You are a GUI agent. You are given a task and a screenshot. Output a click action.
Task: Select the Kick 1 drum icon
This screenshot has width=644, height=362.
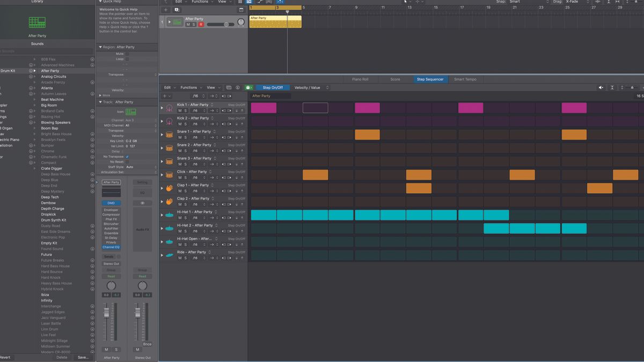170,108
